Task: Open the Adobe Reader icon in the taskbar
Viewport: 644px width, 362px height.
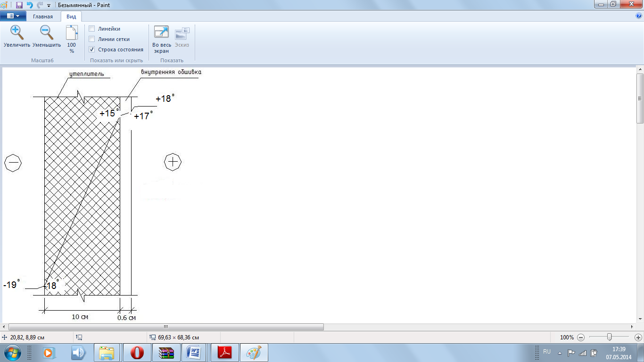Action: pos(225,353)
